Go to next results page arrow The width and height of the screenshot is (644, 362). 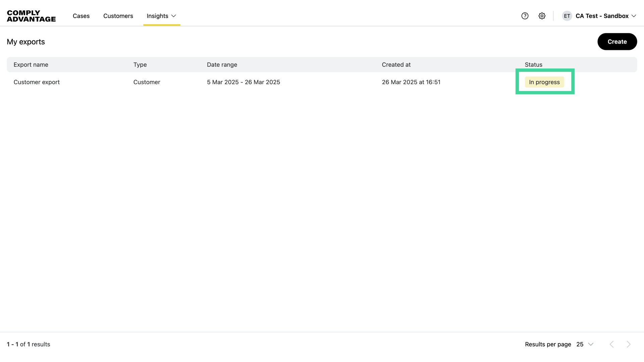[x=629, y=344]
